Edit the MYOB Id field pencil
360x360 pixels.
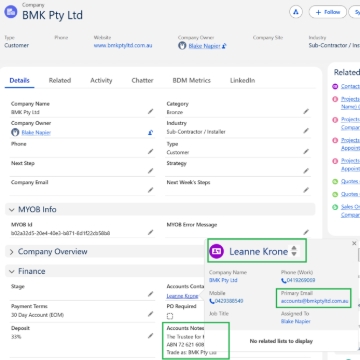coord(151,232)
